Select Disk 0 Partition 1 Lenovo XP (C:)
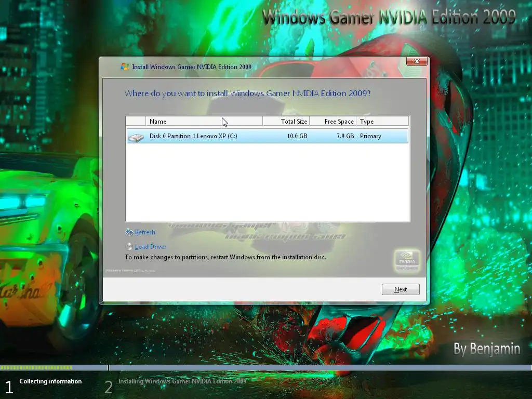This screenshot has height=399, width=532. pyautogui.click(x=268, y=136)
